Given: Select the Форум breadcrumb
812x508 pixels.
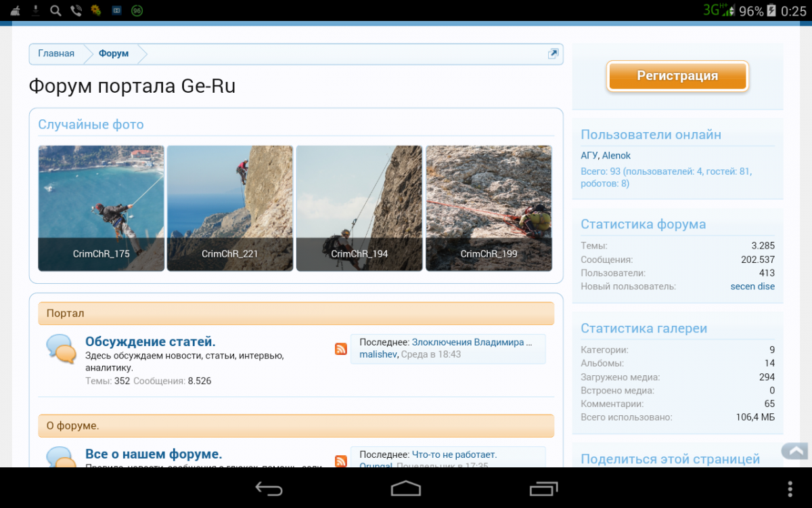Looking at the screenshot, I should pyautogui.click(x=114, y=54).
